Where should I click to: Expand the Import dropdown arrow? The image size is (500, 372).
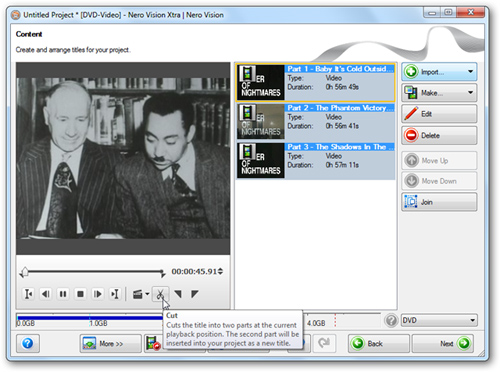(x=470, y=72)
